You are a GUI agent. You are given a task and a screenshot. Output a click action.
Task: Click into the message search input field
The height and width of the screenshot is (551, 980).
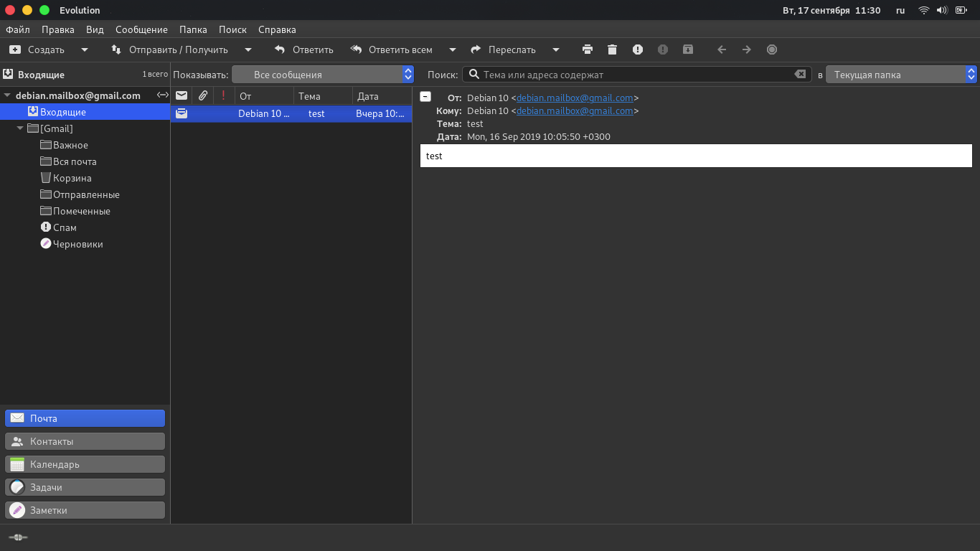pyautogui.click(x=631, y=75)
